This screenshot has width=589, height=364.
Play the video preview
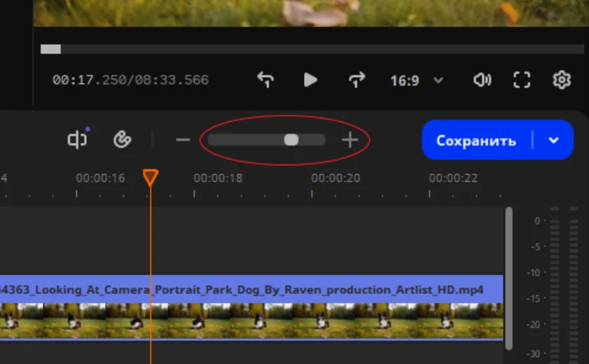click(x=310, y=80)
